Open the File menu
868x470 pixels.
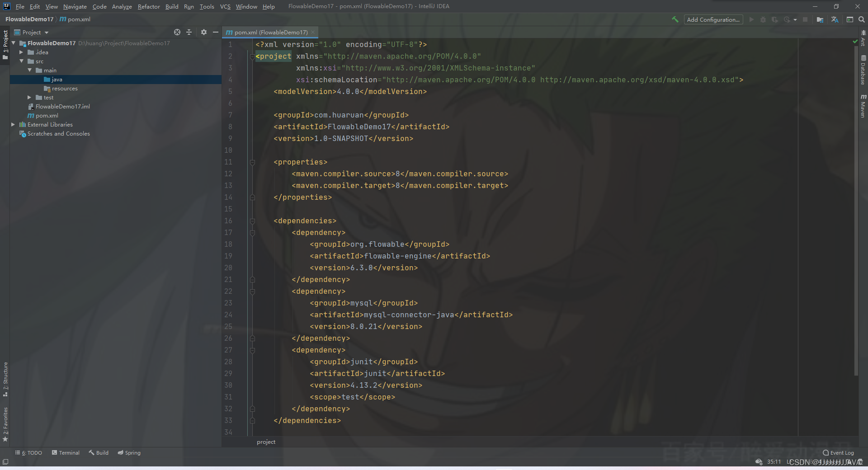coord(20,6)
